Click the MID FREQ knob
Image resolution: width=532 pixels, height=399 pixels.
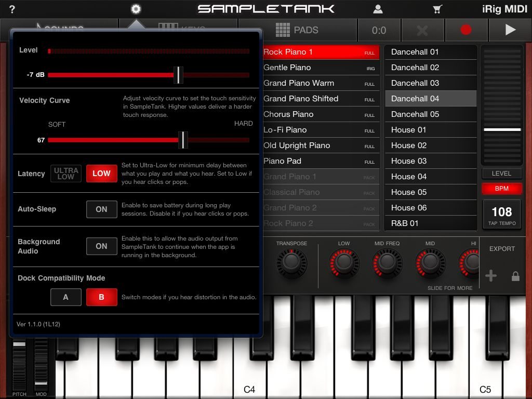coord(387,263)
